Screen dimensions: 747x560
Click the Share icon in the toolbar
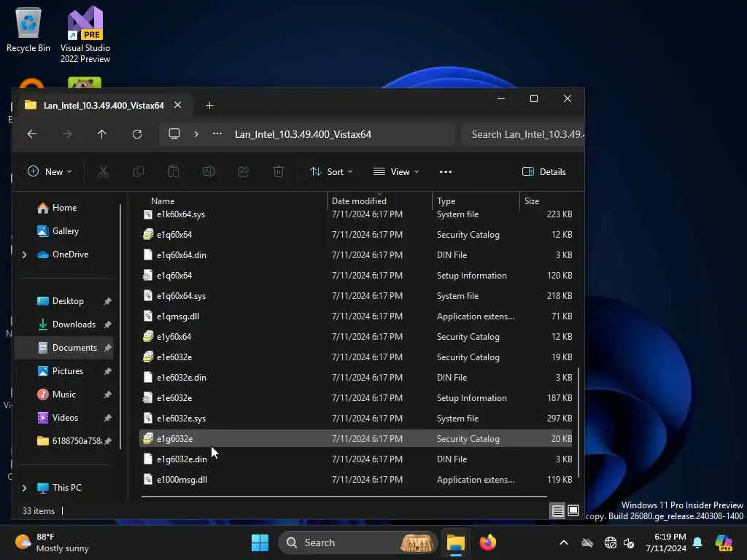pyautogui.click(x=244, y=172)
